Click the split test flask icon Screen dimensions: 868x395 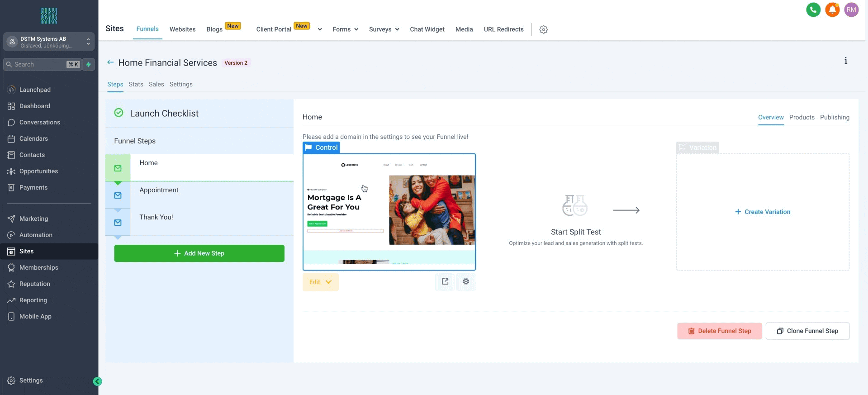click(x=575, y=205)
